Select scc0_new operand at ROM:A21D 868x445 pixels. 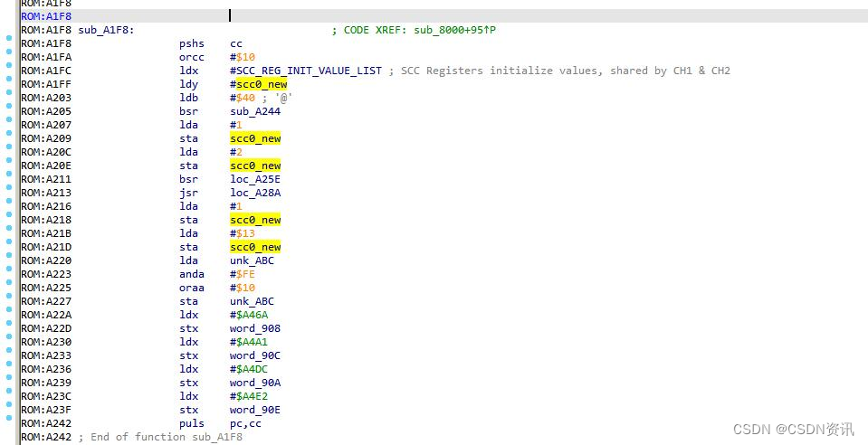(x=255, y=247)
